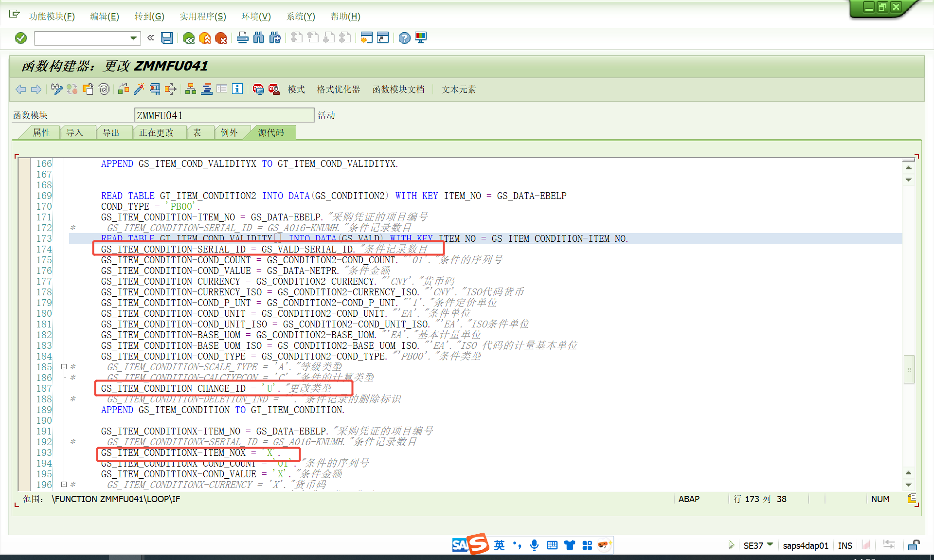This screenshot has width=934, height=560.
Task: Click the editor vertical scrollbar thumb
Action: tap(909, 370)
